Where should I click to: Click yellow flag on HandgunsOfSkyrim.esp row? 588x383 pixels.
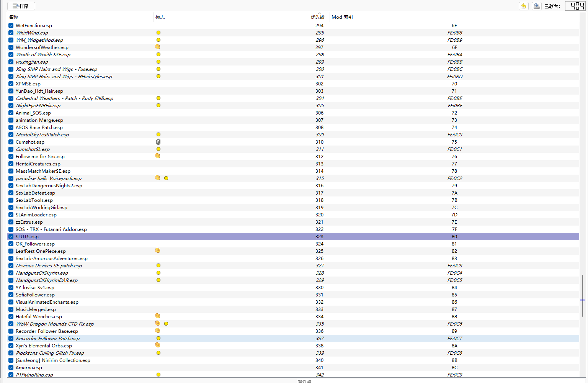pos(158,273)
